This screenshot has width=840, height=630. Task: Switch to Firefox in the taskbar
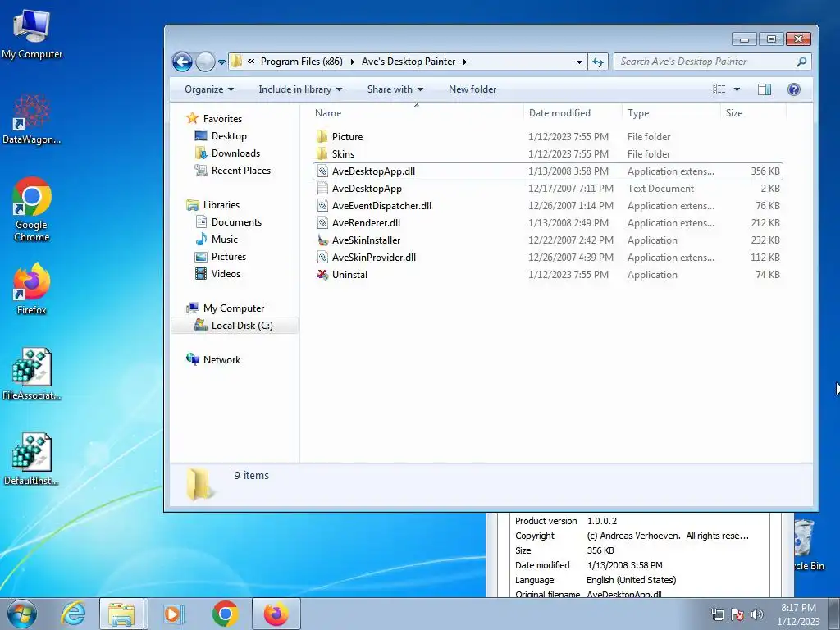[x=276, y=614]
